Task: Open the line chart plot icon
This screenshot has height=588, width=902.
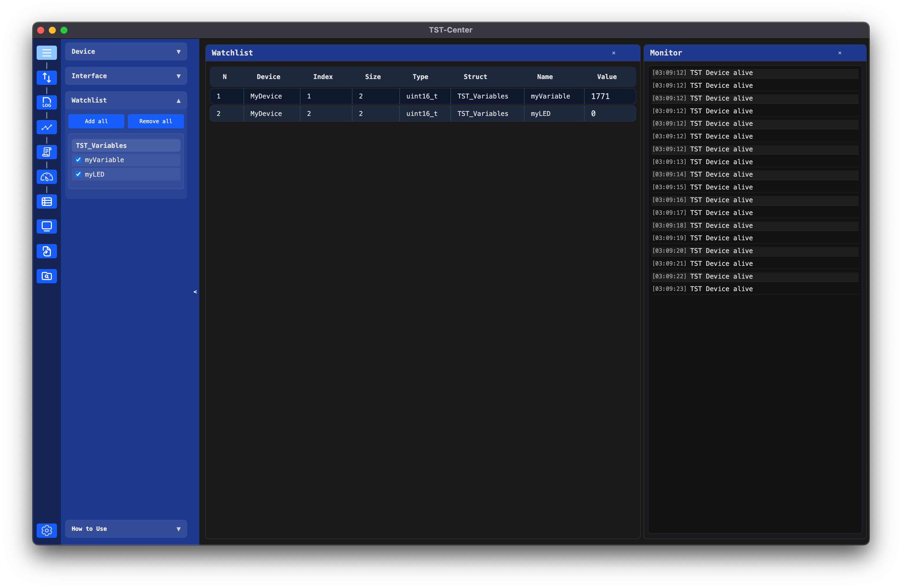Action: (x=46, y=127)
